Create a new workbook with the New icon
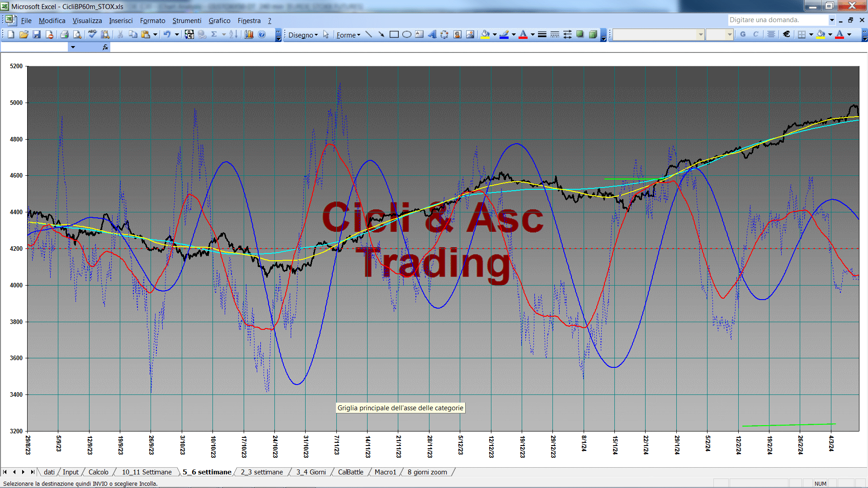The width and height of the screenshot is (868, 488). pyautogui.click(x=11, y=35)
